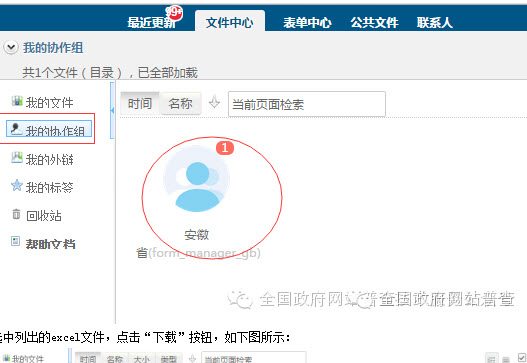
Task: Switch to the 文件中心 tab
Action: (x=230, y=22)
